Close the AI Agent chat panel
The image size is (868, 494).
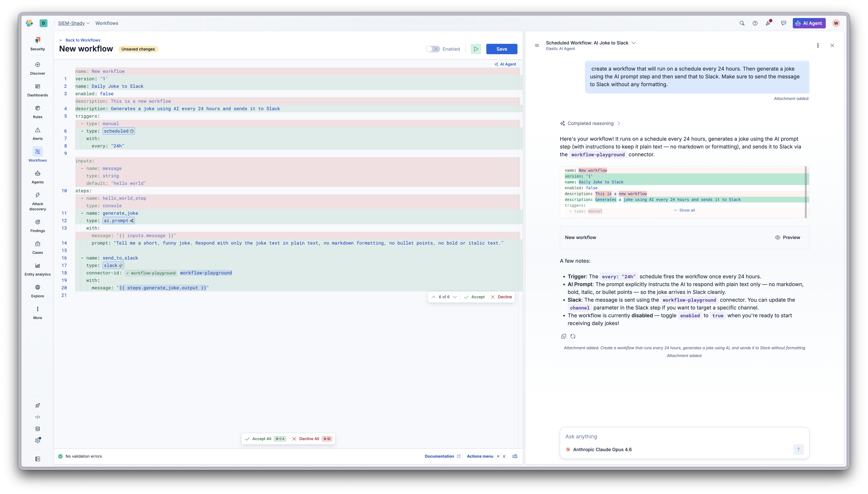click(832, 45)
